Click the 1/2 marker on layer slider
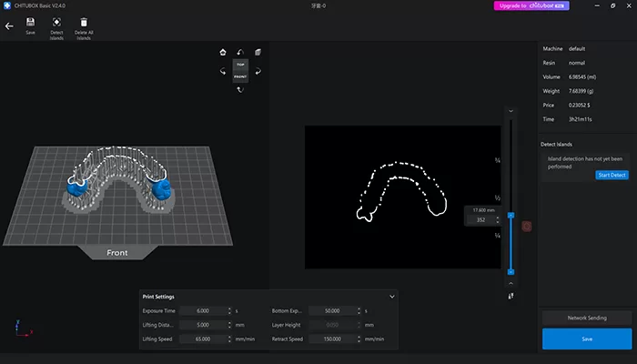 pyautogui.click(x=497, y=197)
